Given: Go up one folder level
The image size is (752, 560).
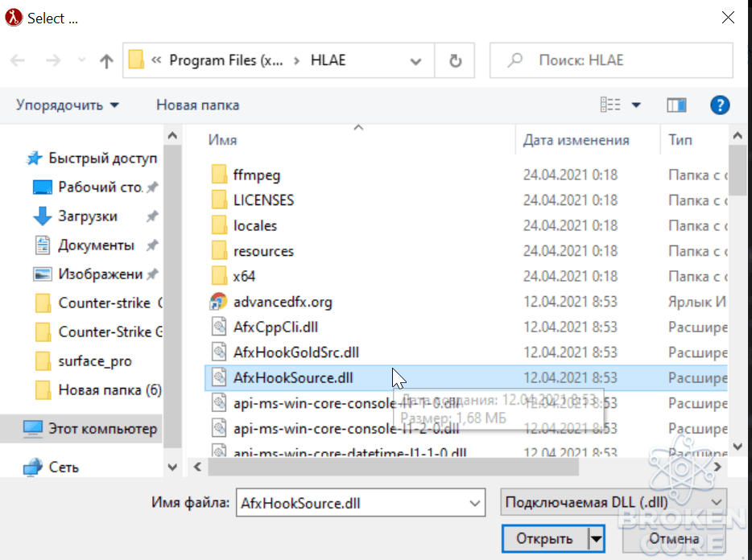Looking at the screenshot, I should [106, 60].
